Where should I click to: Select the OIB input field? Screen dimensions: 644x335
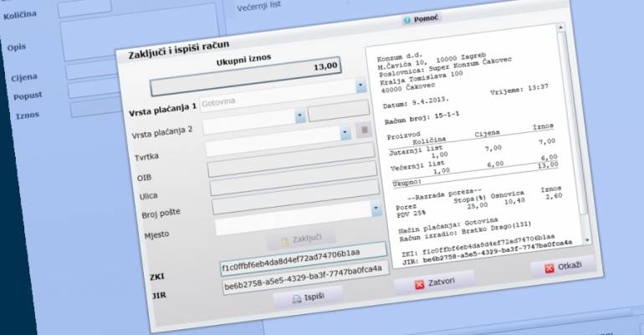(290, 169)
